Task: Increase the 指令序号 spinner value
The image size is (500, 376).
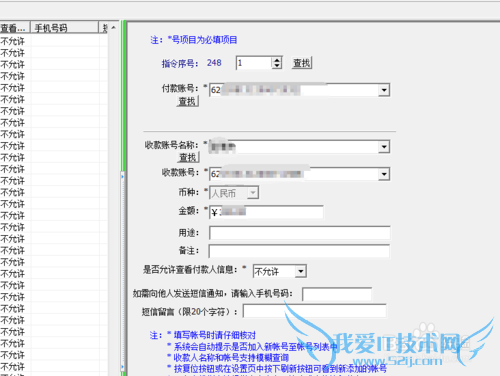Action: 277,60
